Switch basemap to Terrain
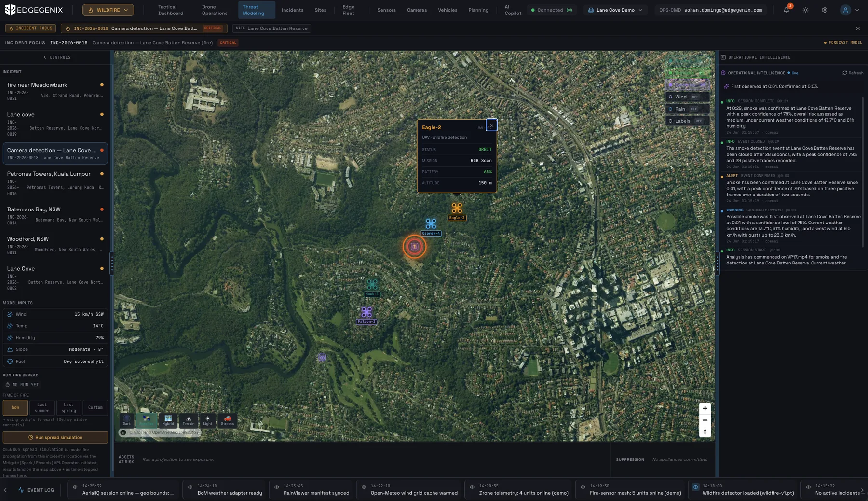 tap(189, 420)
